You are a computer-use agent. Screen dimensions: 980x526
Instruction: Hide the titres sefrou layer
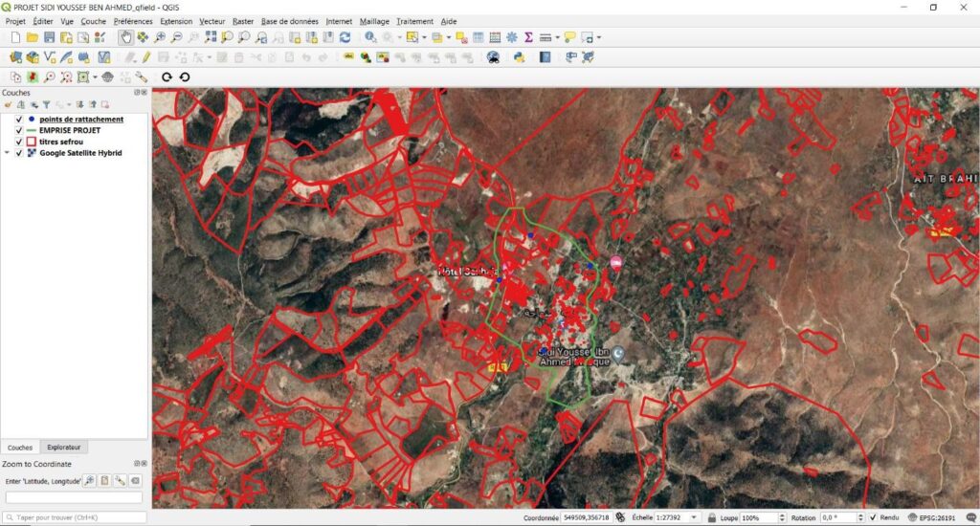click(19, 142)
